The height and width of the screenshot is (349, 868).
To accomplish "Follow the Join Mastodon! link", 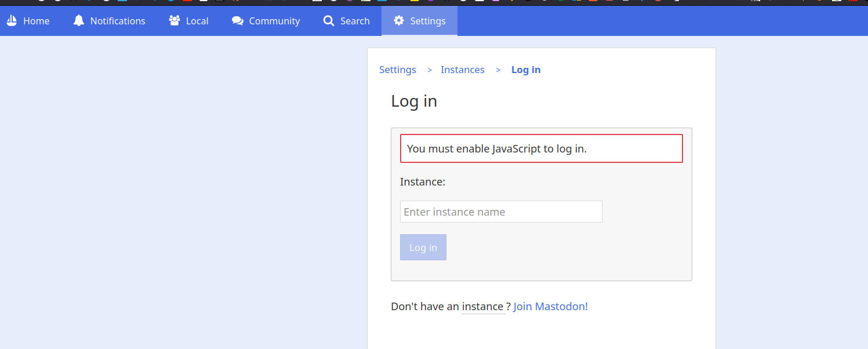I will click(x=551, y=306).
